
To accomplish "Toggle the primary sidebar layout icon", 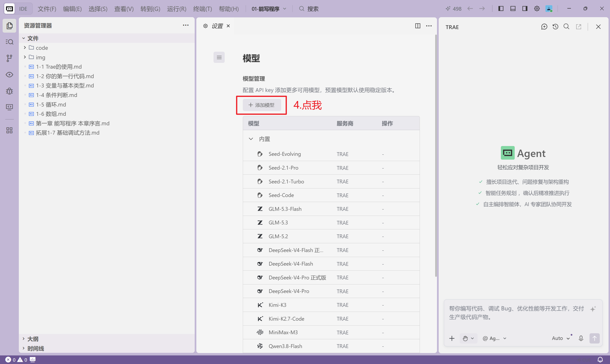I will click(x=501, y=9).
